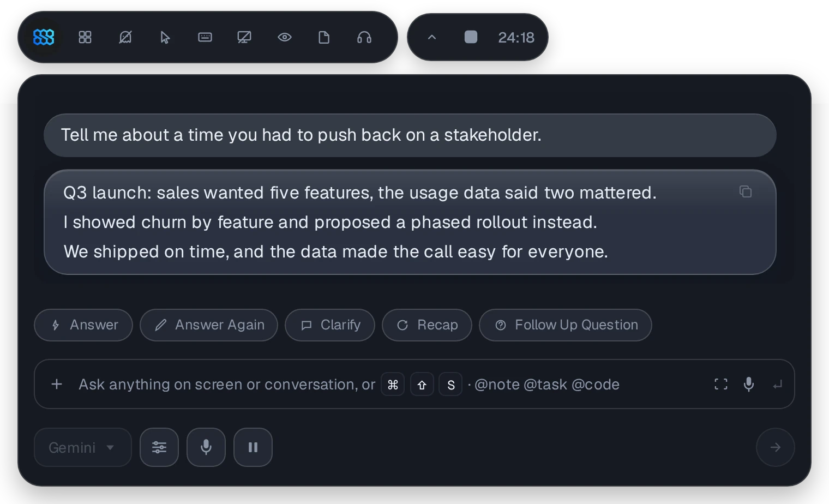Click the Answer button
Screen dimensions: 829x504
[x=83, y=325]
